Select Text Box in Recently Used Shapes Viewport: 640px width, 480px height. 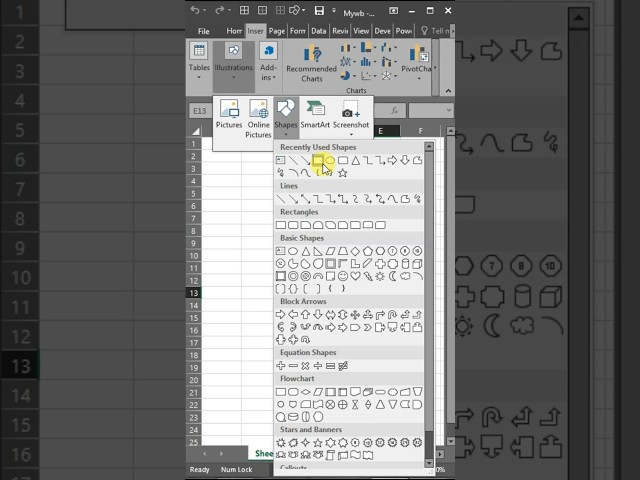click(280, 160)
